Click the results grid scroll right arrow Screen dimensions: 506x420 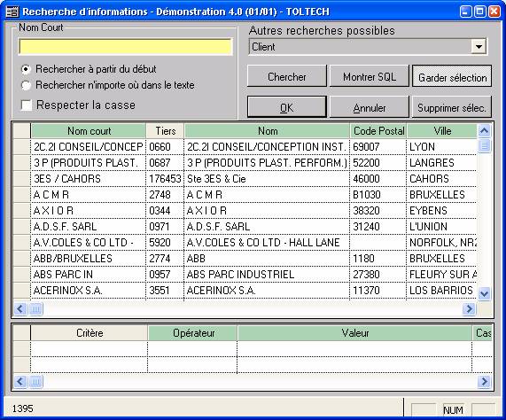(469, 309)
